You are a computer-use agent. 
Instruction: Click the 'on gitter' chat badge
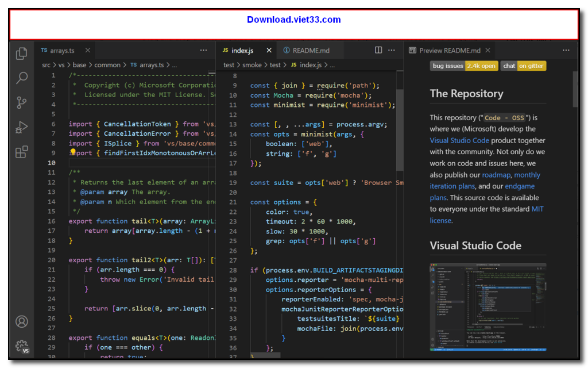(x=531, y=66)
